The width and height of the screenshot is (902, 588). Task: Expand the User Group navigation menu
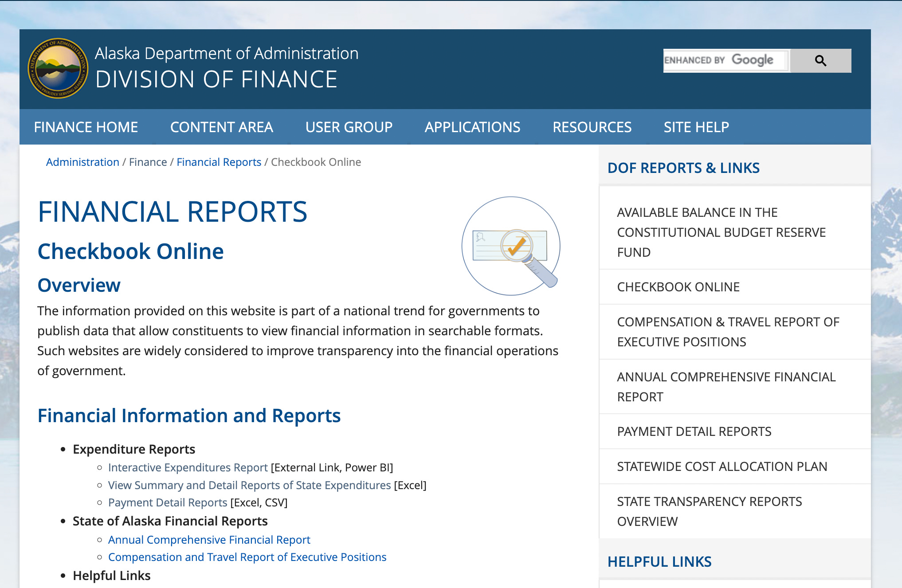[x=349, y=127]
